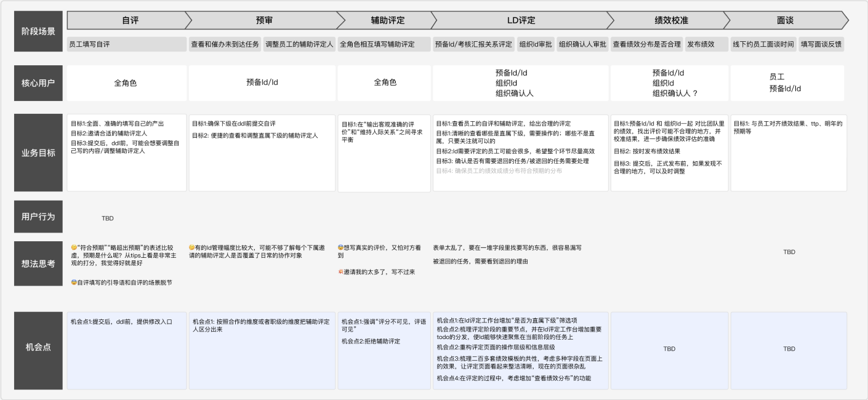Select 员工 in the 面谈 core user cell
Image resolution: width=868 pixels, height=400 pixels.
pos(777,78)
